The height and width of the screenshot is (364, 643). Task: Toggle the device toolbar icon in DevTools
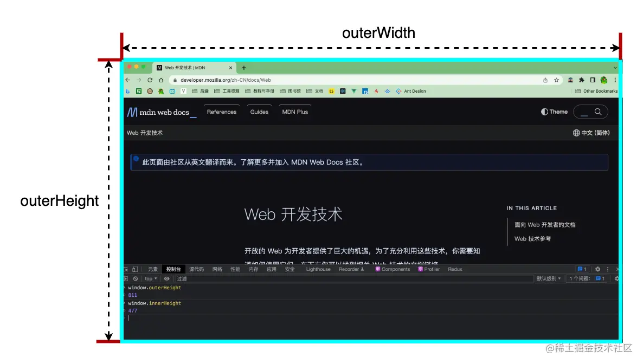[135, 269]
